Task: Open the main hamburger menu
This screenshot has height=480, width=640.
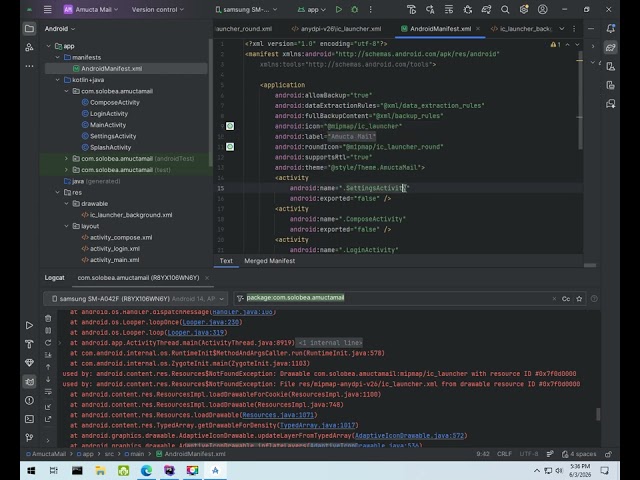Action: pyautogui.click(x=48, y=9)
